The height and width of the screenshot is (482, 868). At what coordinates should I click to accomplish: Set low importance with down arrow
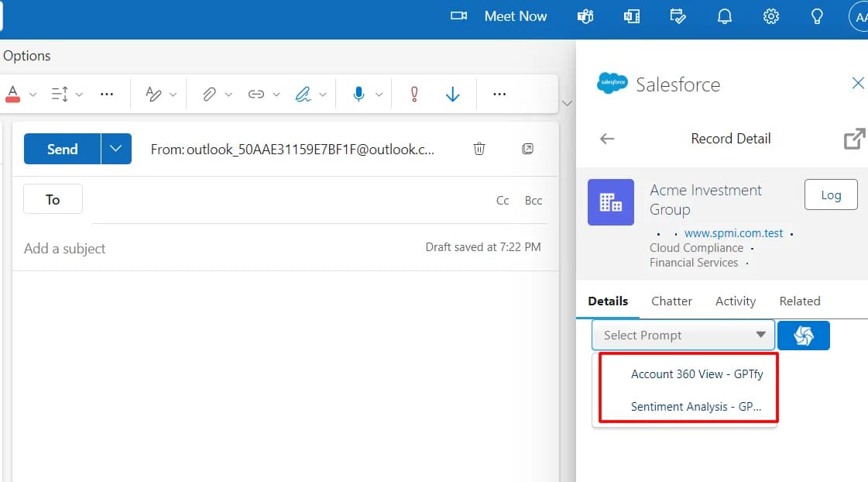453,95
